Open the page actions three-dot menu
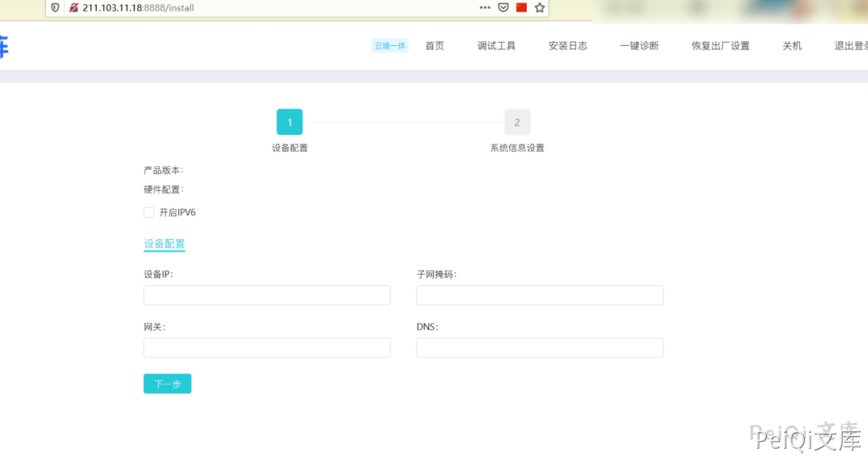 click(x=485, y=7)
